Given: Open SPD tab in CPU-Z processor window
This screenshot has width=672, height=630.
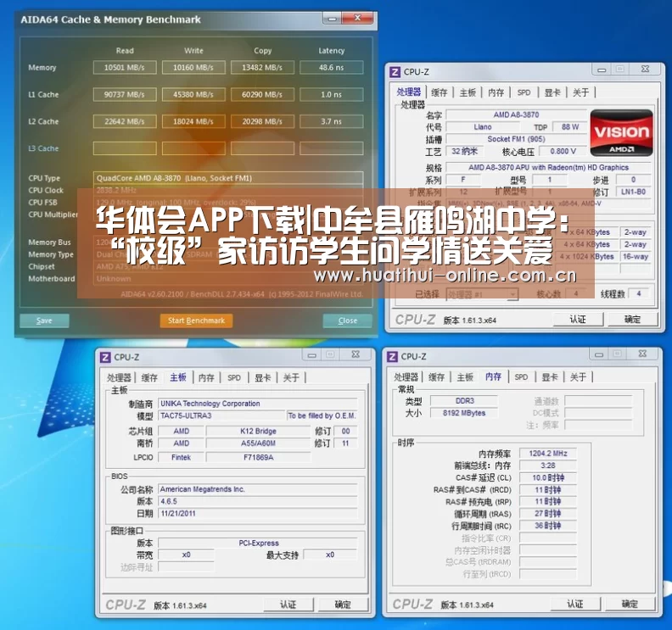Looking at the screenshot, I should 524,92.
